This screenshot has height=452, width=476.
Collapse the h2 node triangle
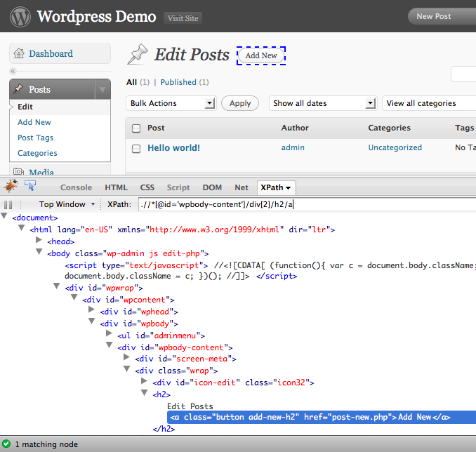(x=145, y=392)
